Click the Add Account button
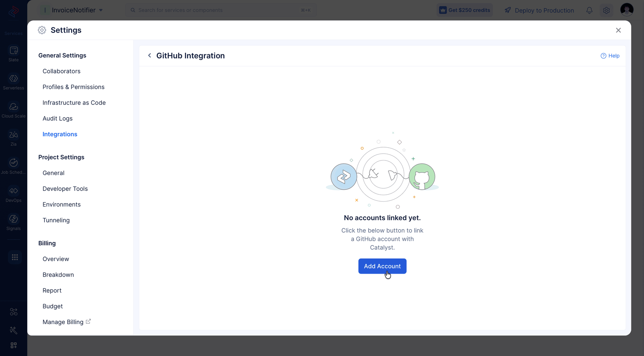The image size is (644, 356). tap(382, 266)
